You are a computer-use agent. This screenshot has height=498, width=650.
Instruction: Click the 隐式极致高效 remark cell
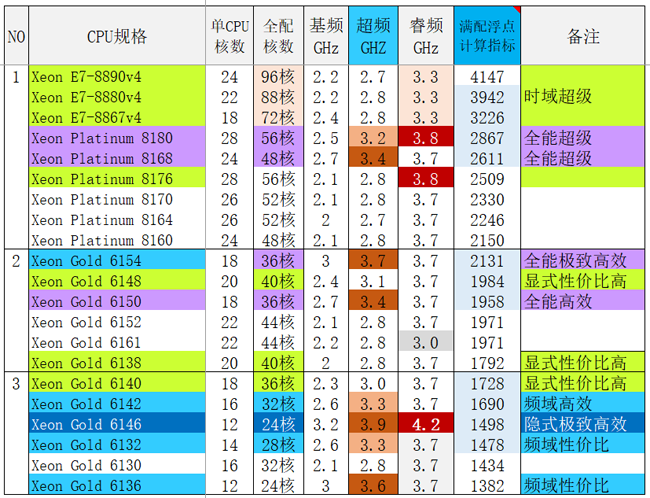click(x=582, y=423)
